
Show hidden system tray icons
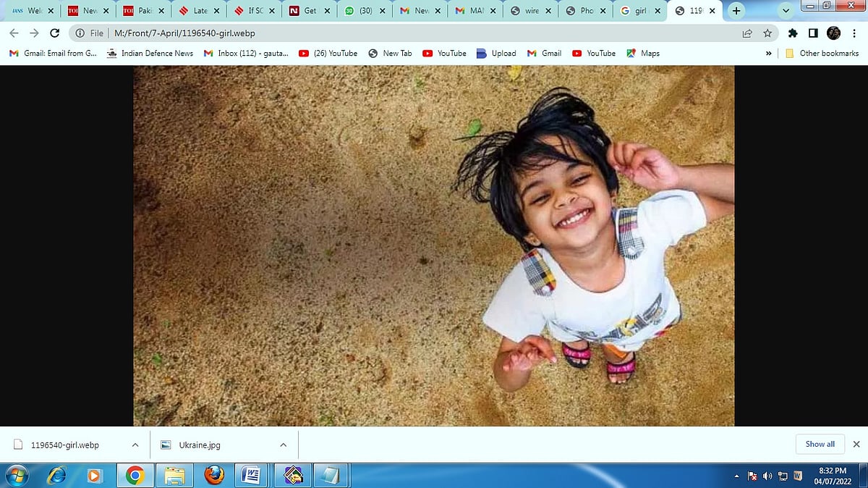[736, 476]
